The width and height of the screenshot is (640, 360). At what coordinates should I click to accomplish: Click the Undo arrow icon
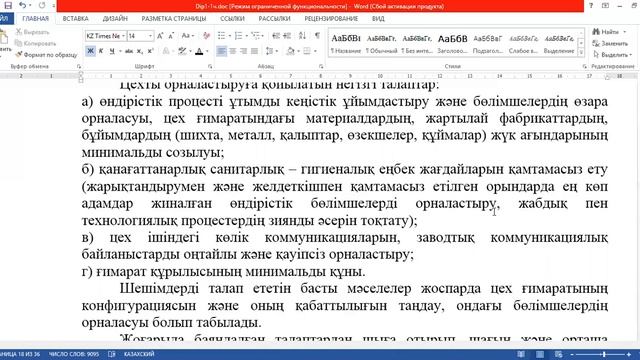point(23,6)
